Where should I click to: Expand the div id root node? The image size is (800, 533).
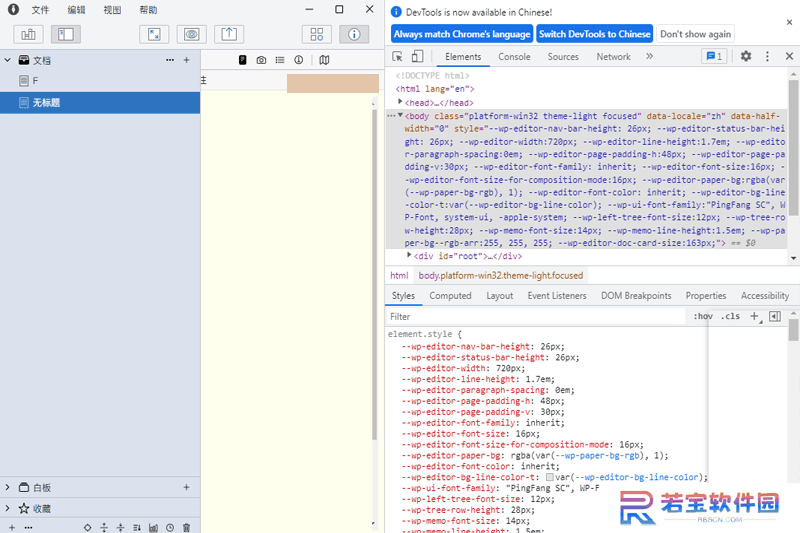pos(409,255)
